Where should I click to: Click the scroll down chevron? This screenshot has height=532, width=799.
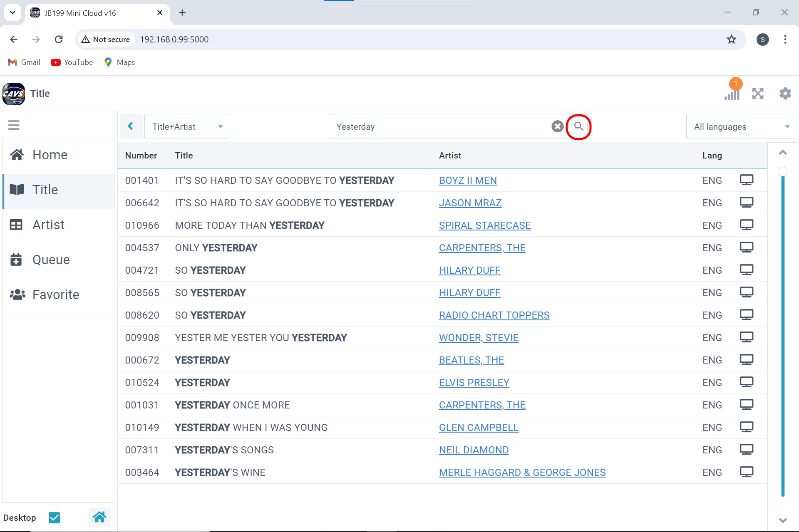783,520
